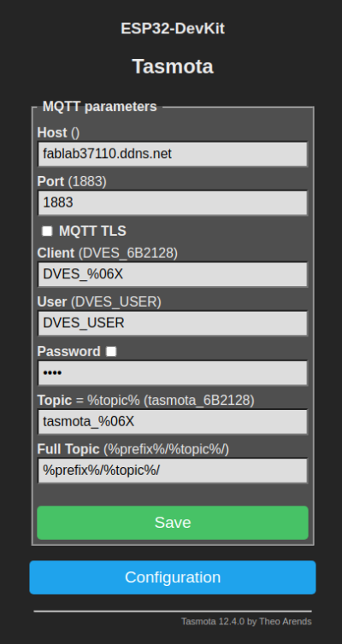The image size is (342, 644).
Task: Click the User field containing DVES_USER
Action: 173,323
